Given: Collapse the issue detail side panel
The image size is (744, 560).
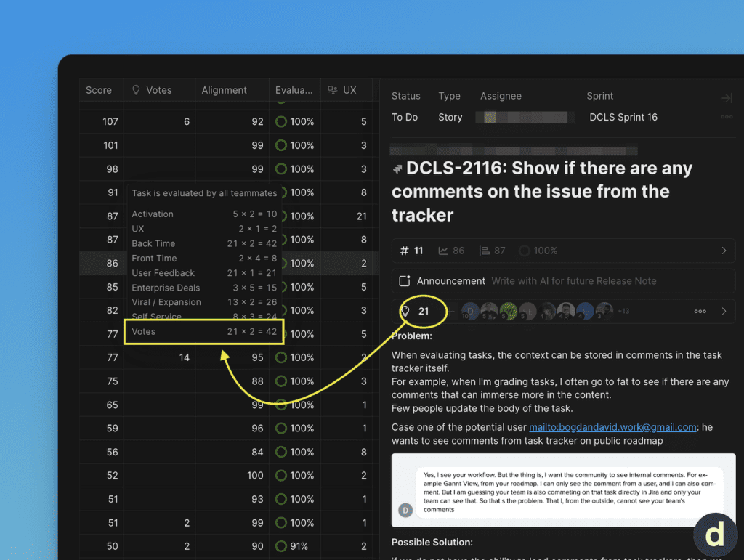Looking at the screenshot, I should pos(726,98).
